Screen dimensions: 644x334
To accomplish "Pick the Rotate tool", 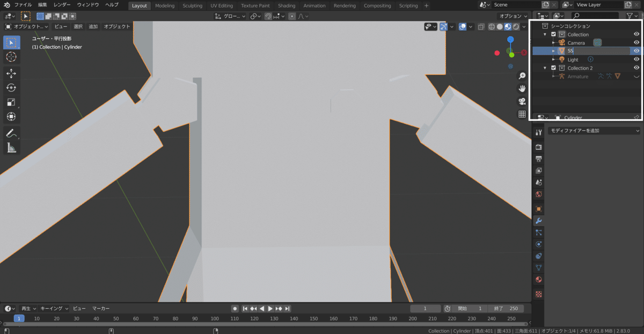I will pos(11,88).
